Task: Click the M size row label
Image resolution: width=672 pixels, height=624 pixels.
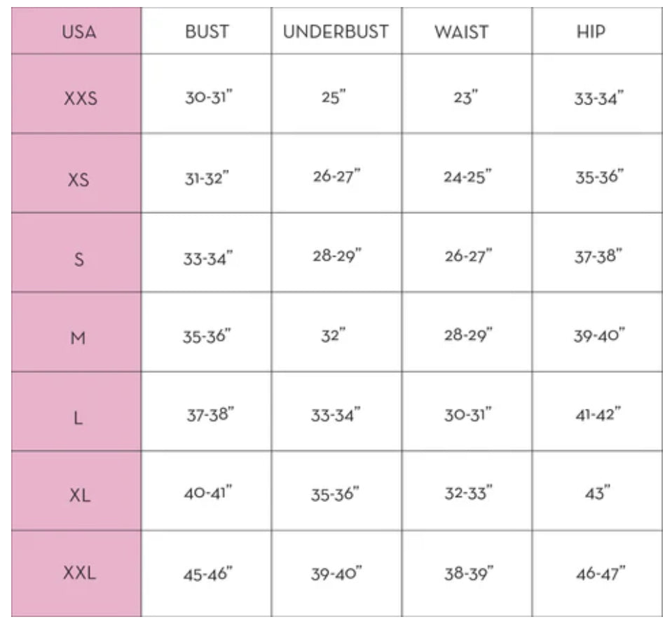Action: click(x=78, y=338)
